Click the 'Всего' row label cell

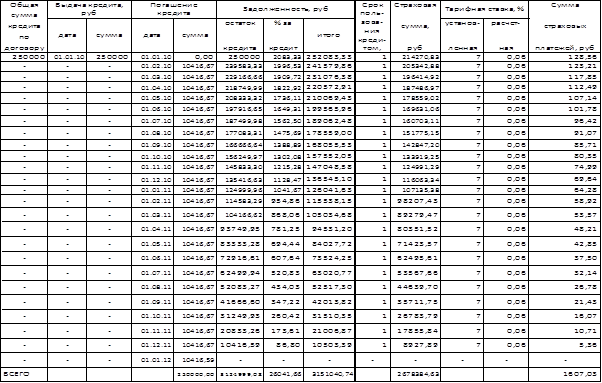pos(24,374)
